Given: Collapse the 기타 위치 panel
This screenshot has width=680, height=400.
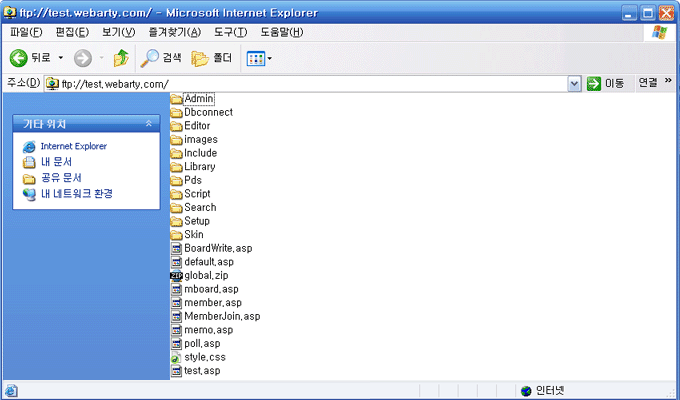Looking at the screenshot, I should pos(148,124).
